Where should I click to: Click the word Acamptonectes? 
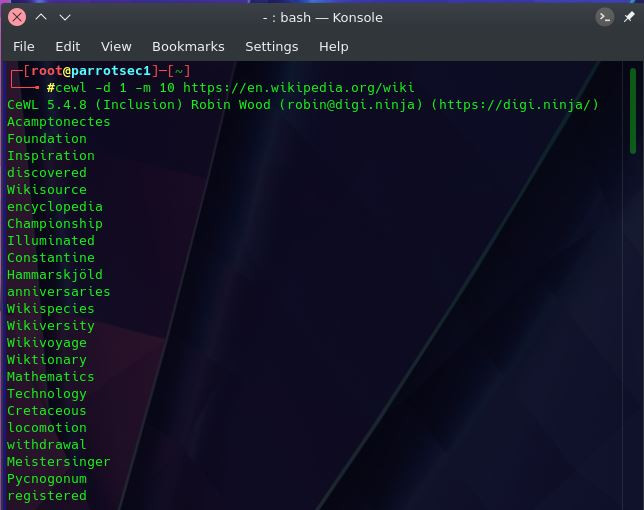tap(58, 122)
